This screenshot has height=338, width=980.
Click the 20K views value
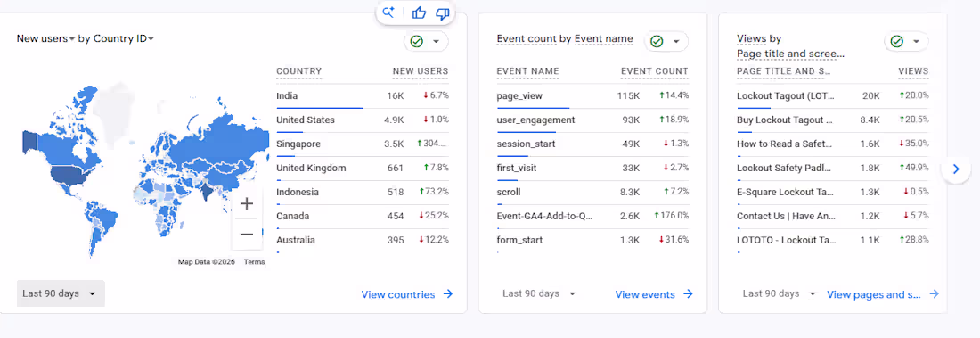coord(871,96)
